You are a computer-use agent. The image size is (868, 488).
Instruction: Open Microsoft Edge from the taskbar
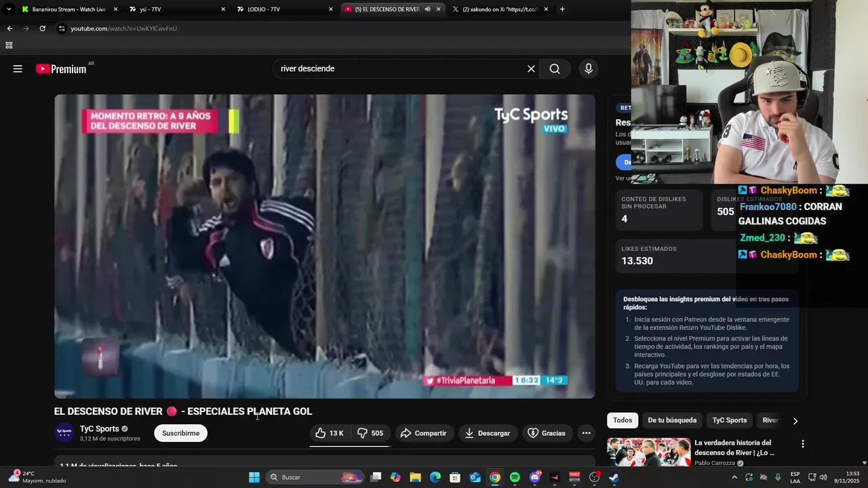click(435, 477)
